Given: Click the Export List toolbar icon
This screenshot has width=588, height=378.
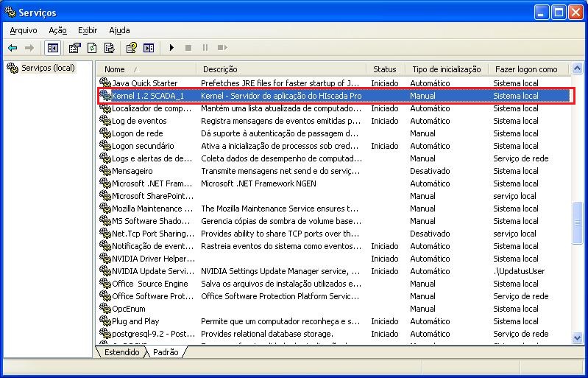Looking at the screenshot, I should (x=110, y=48).
